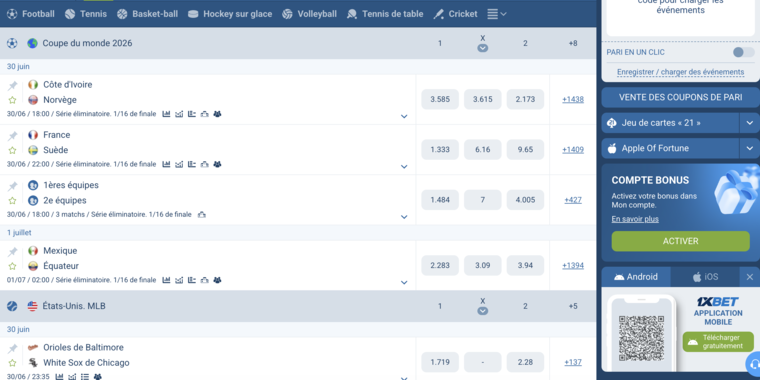This screenshot has height=380, width=760.
Task: Open the hamburger more-sports menu icon
Action: (496, 14)
